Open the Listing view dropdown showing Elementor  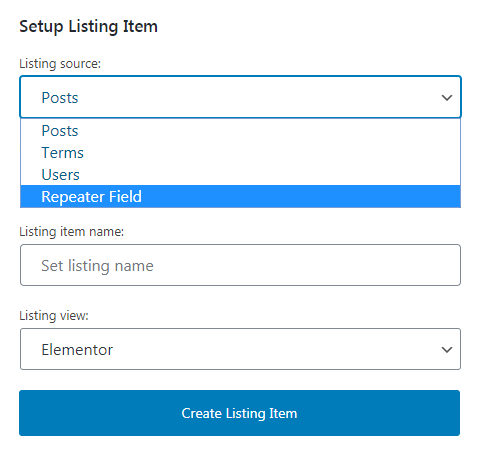(x=240, y=349)
